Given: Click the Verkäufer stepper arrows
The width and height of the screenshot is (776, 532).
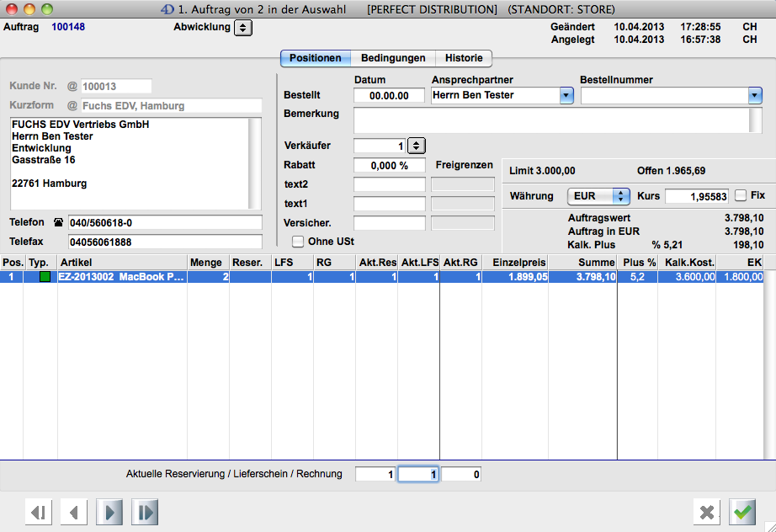Looking at the screenshot, I should coord(417,146).
